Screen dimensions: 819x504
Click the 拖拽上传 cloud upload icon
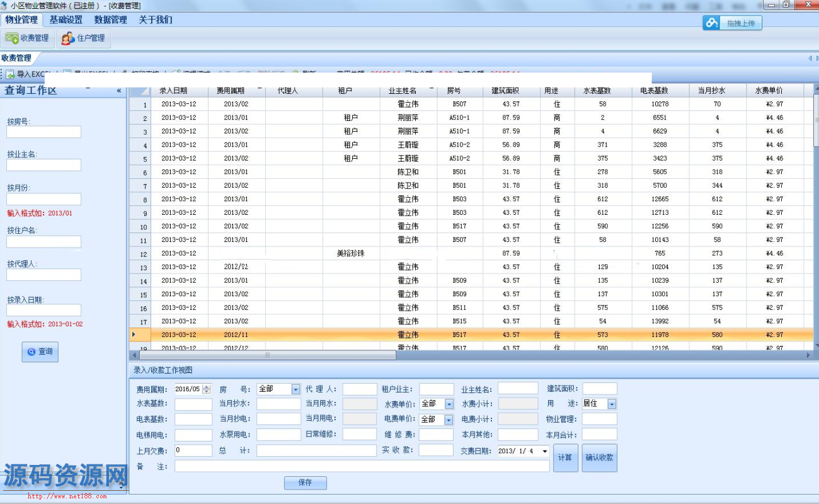click(x=712, y=23)
